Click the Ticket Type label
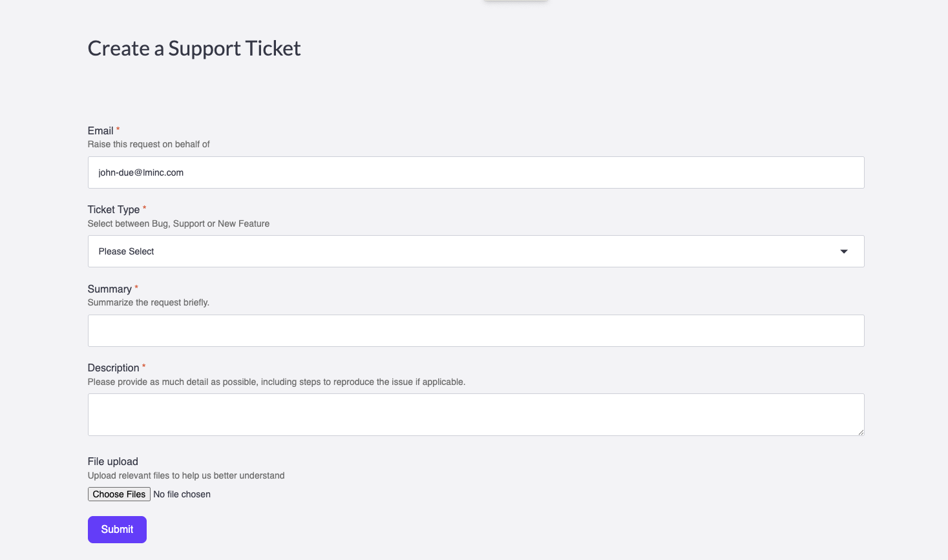This screenshot has height=560, width=948. pyautogui.click(x=114, y=209)
